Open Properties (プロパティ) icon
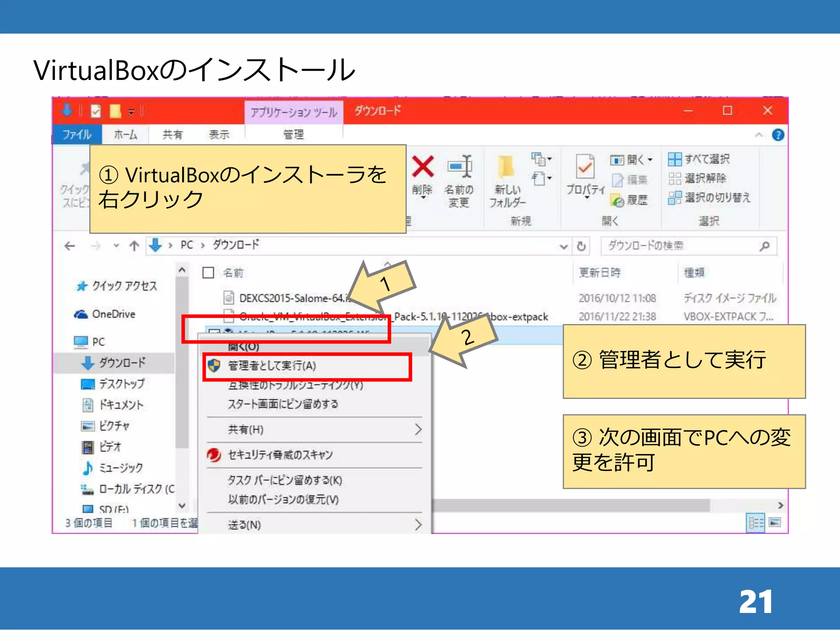 coord(585,166)
